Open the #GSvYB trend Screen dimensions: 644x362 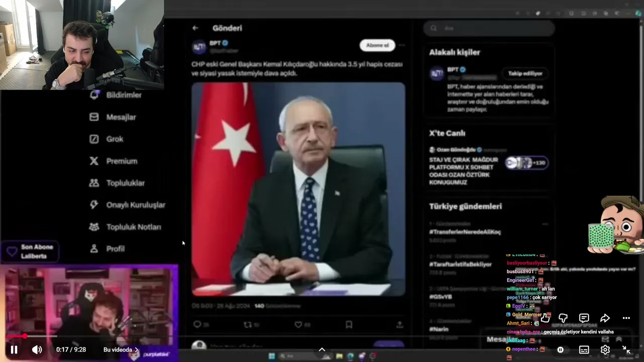(441, 297)
